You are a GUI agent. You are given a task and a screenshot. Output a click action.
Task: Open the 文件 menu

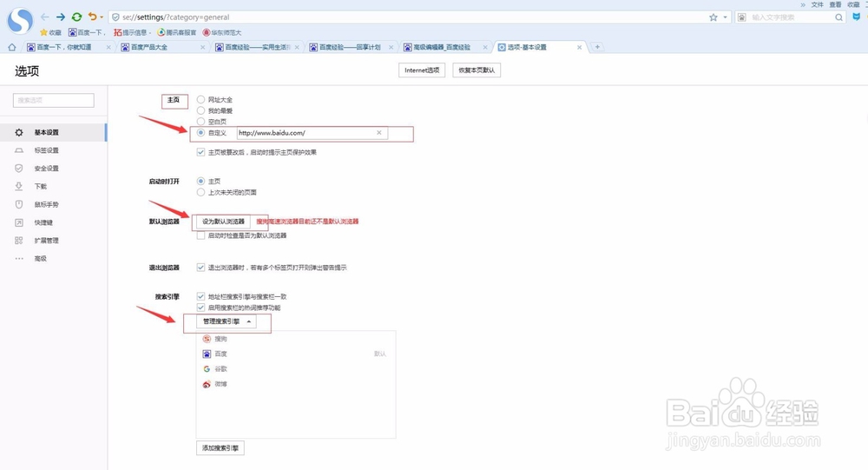(818, 4)
